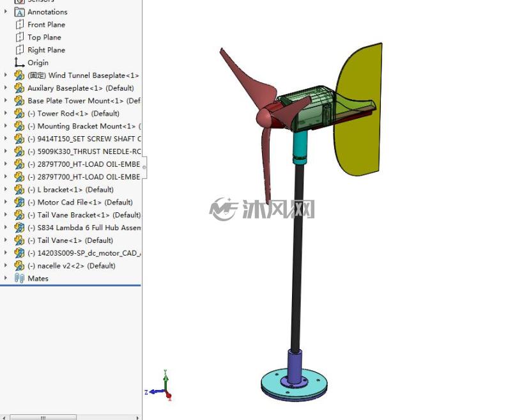Viewport: 524px width, 420px height.
Task: Expand the Annotations tree node
Action: [5, 12]
